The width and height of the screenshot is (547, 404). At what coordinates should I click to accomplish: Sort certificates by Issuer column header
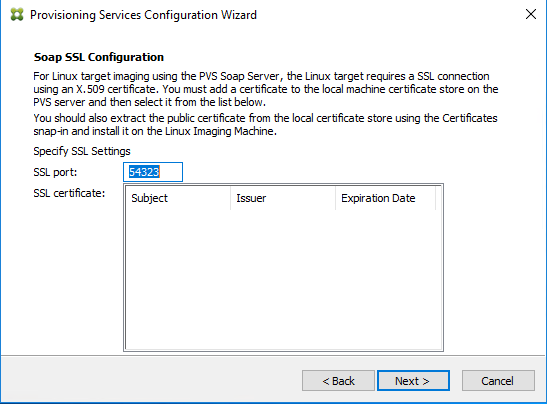point(283,198)
